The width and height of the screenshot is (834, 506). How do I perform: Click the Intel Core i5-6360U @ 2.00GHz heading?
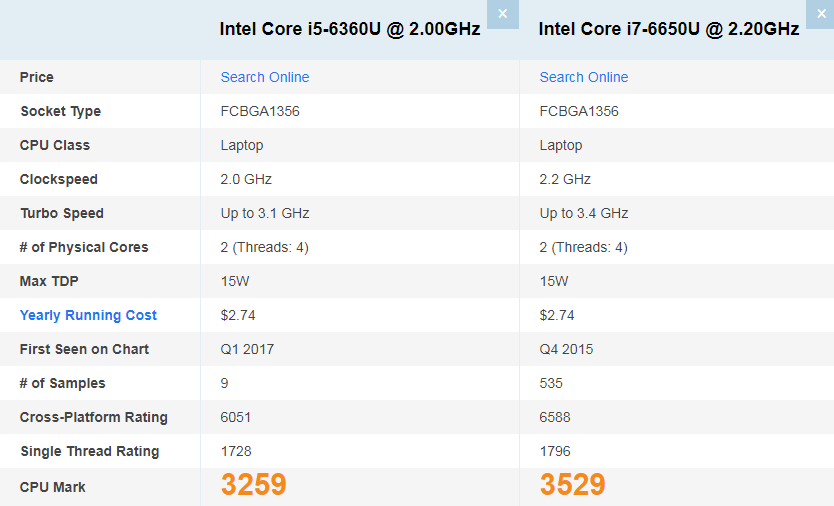coord(350,29)
